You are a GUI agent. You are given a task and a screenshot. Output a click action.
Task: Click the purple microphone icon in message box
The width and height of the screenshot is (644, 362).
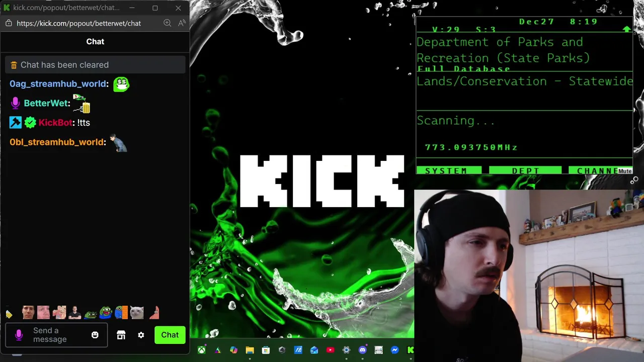(x=19, y=335)
